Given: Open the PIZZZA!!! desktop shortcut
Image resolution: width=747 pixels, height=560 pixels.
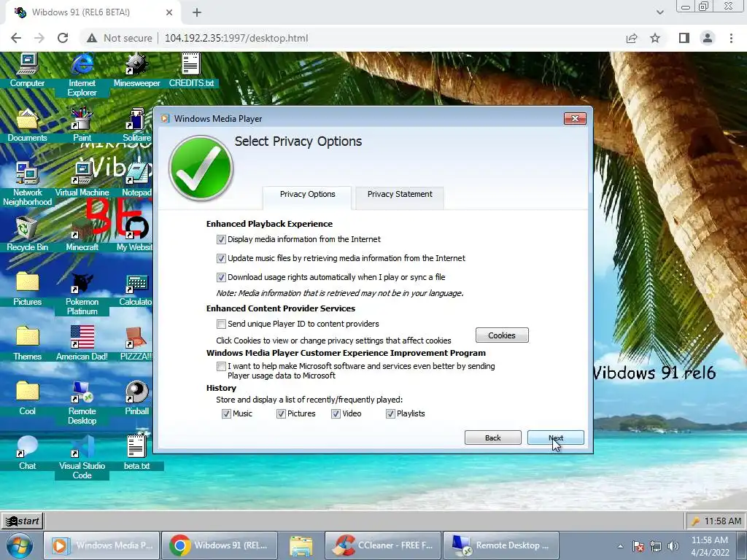Looking at the screenshot, I should pos(136,344).
